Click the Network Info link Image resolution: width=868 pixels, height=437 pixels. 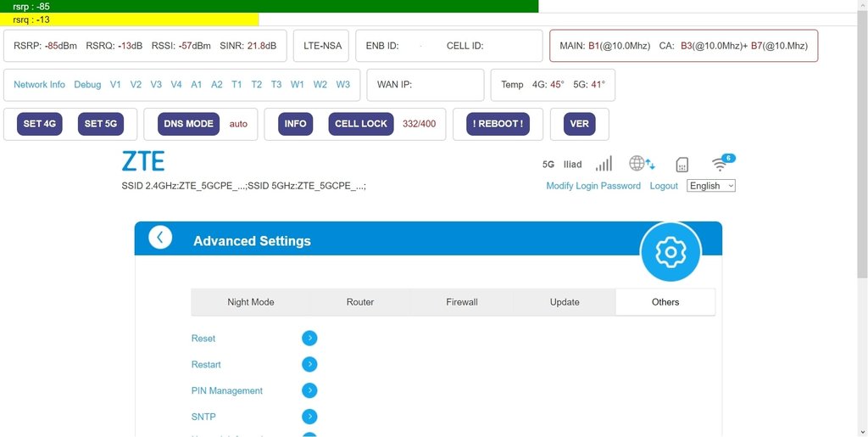click(39, 85)
